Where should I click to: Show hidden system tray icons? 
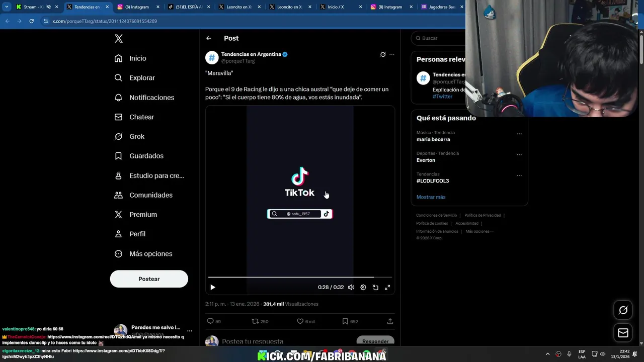click(547, 354)
